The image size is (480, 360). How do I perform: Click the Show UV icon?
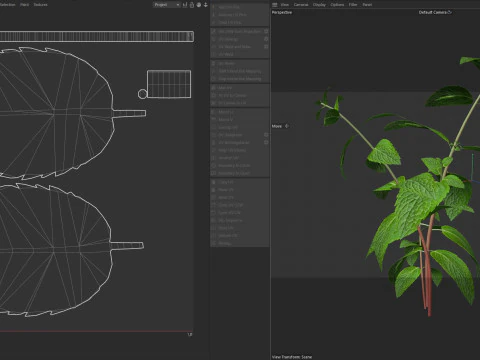coord(214,228)
